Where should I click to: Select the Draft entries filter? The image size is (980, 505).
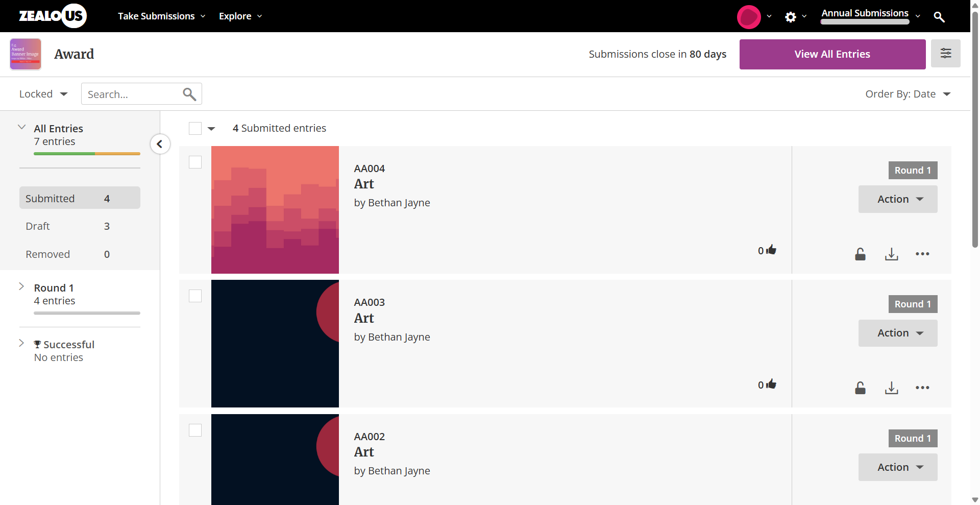pyautogui.click(x=38, y=226)
